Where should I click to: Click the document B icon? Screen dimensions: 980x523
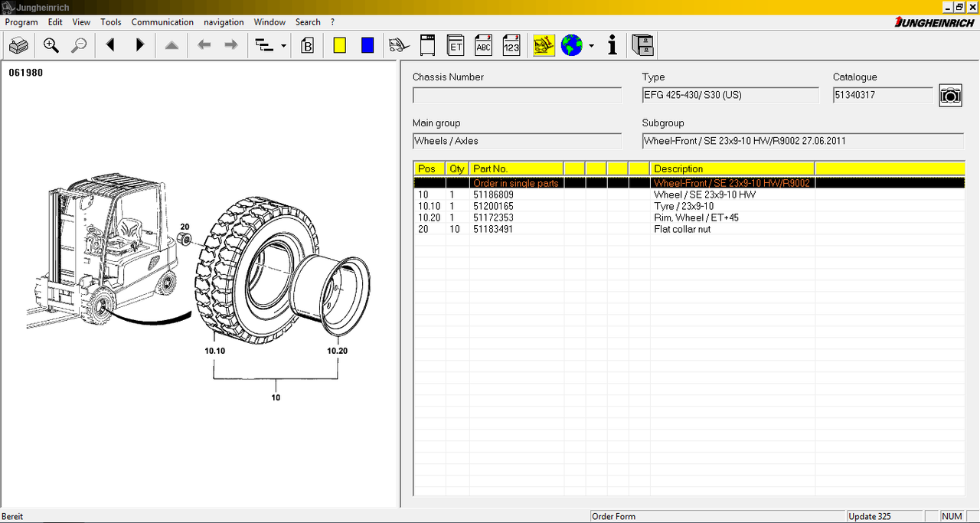(x=308, y=46)
